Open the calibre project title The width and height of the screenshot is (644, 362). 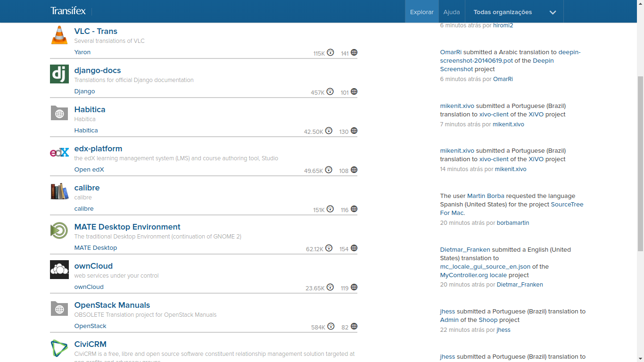pyautogui.click(x=87, y=188)
